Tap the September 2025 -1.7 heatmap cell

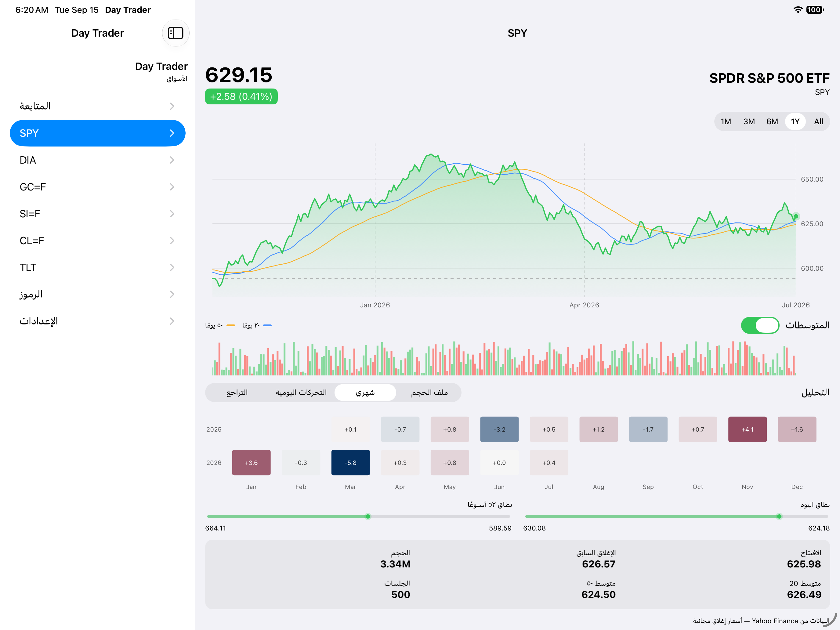648,429
